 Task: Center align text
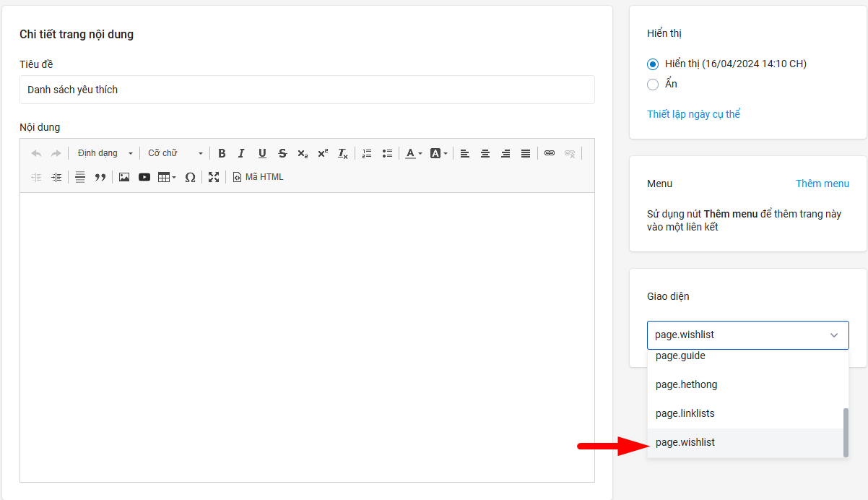(x=485, y=153)
